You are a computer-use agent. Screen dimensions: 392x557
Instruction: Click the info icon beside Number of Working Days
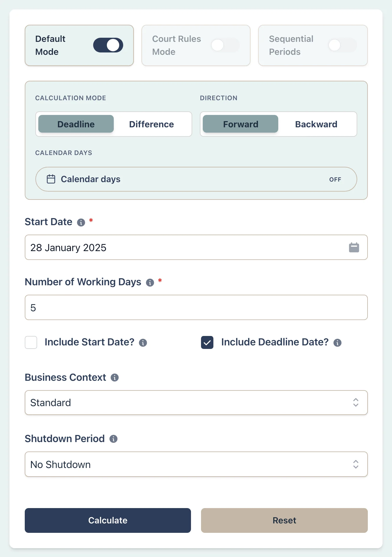coord(150,283)
